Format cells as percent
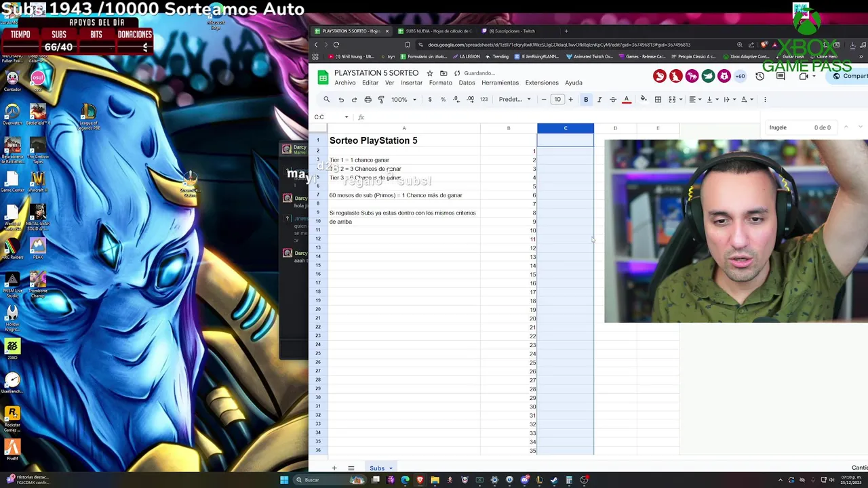Screen dimensions: 868x488 (x=443, y=100)
